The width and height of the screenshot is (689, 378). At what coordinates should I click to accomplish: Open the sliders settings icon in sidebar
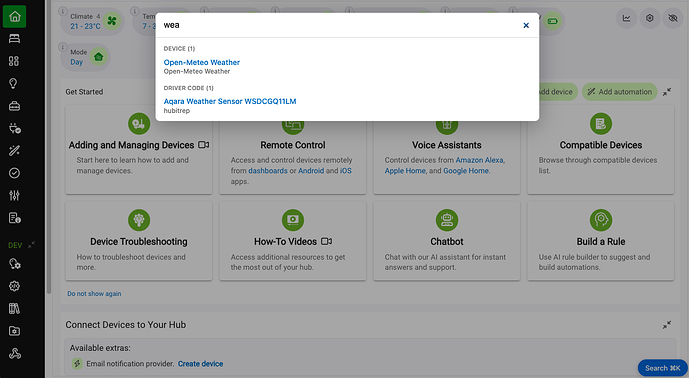pyautogui.click(x=15, y=196)
